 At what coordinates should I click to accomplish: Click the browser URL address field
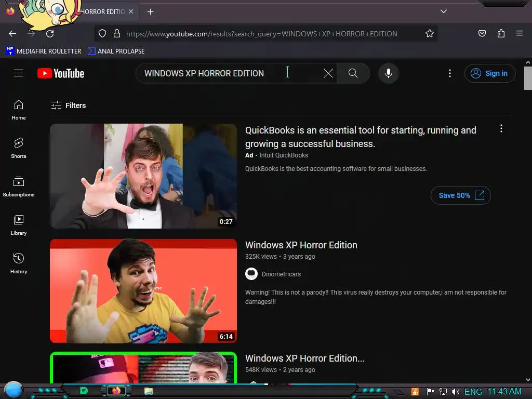pos(261,34)
